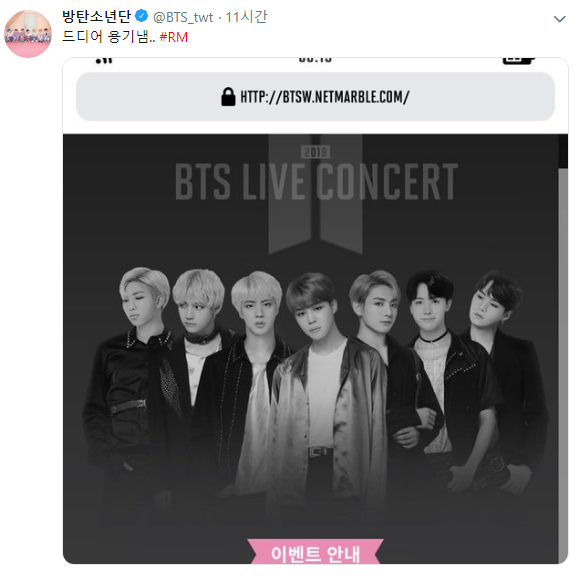Click the 2019 label above the title

pos(315,152)
